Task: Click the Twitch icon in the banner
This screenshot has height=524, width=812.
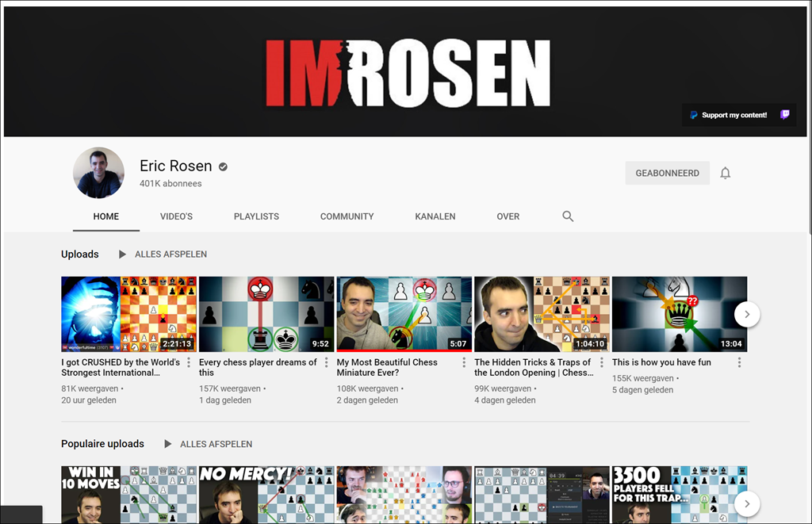Action: 784,115
